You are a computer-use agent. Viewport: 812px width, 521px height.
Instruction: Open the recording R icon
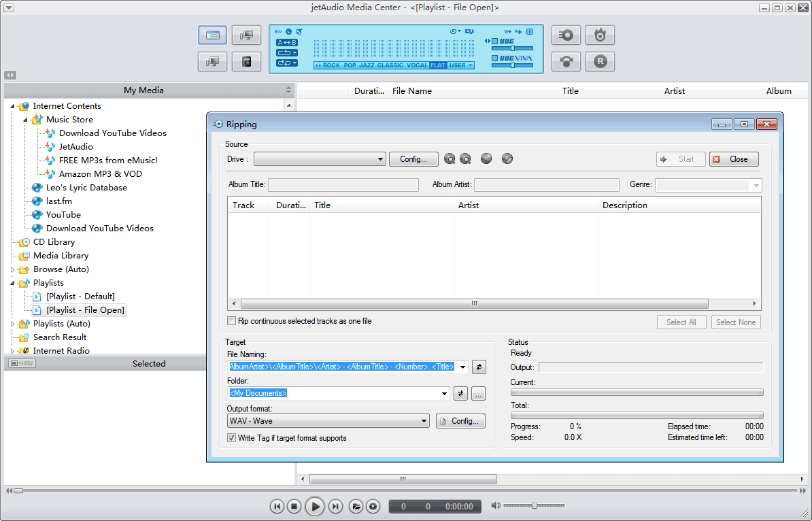pyautogui.click(x=600, y=62)
